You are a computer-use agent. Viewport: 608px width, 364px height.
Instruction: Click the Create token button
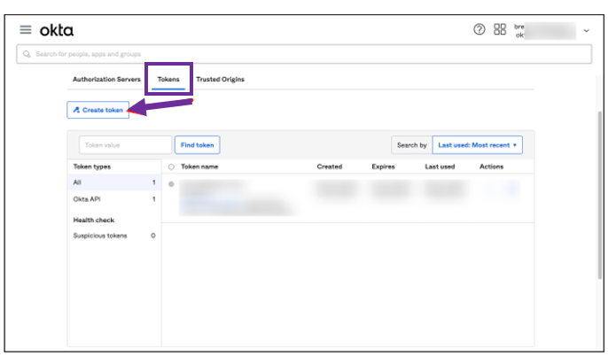(98, 110)
